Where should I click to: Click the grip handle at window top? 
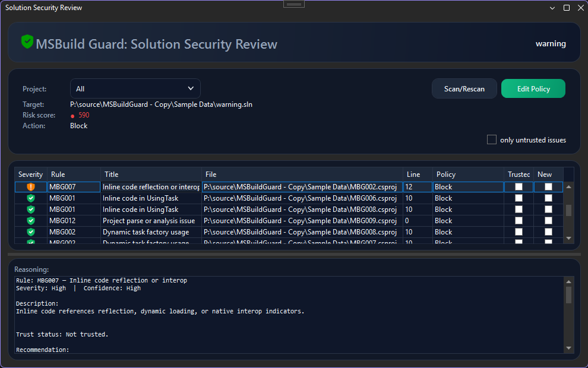pyautogui.click(x=294, y=5)
